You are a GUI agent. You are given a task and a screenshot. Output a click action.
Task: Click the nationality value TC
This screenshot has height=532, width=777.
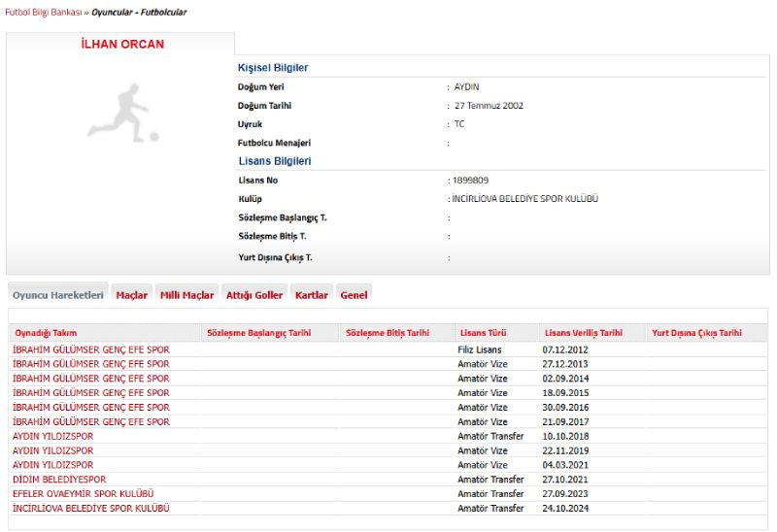pyautogui.click(x=459, y=124)
